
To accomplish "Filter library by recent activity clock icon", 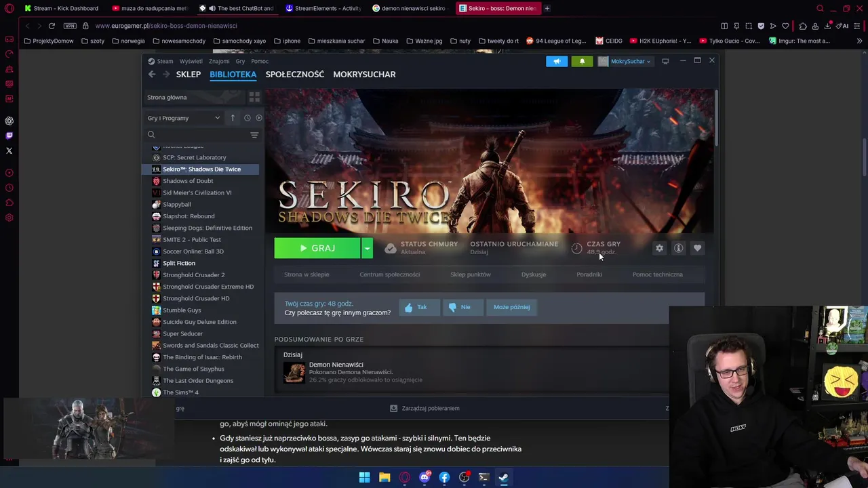I will 247,118.
